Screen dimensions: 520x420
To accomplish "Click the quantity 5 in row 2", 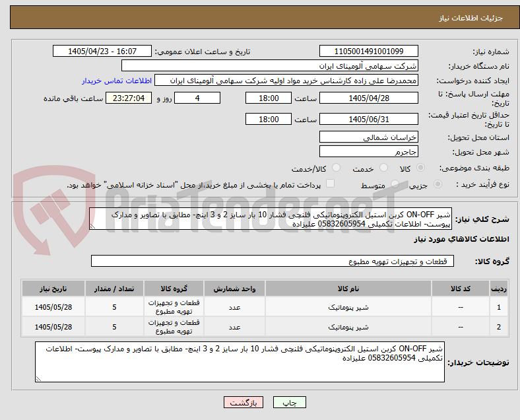I will [x=114, y=327].
